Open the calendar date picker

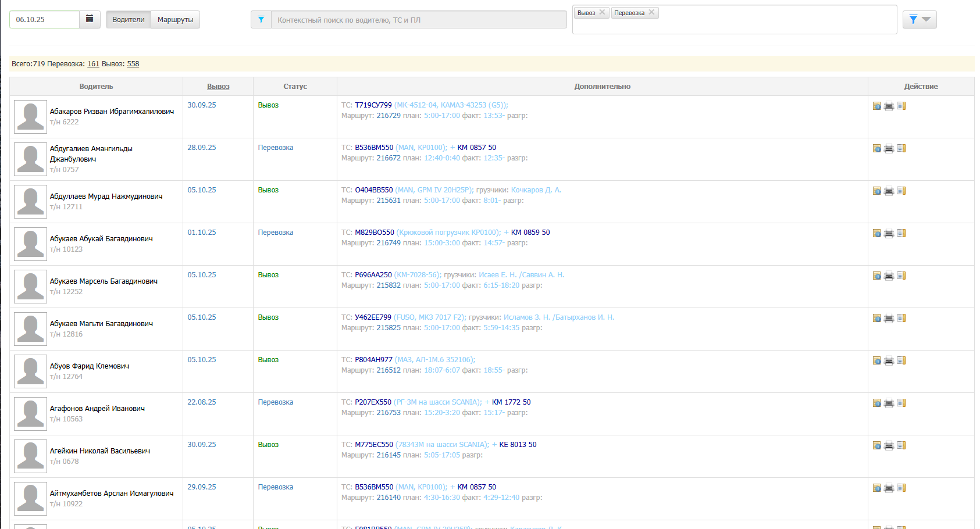tap(90, 19)
